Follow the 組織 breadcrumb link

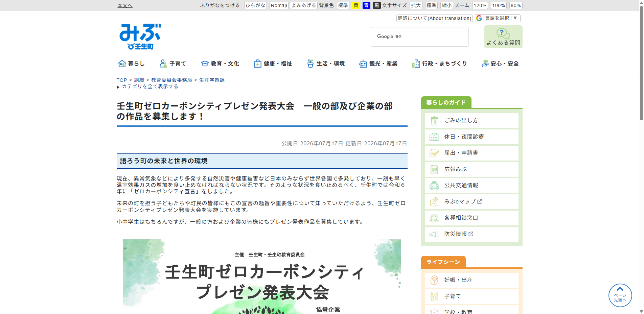[x=139, y=80]
